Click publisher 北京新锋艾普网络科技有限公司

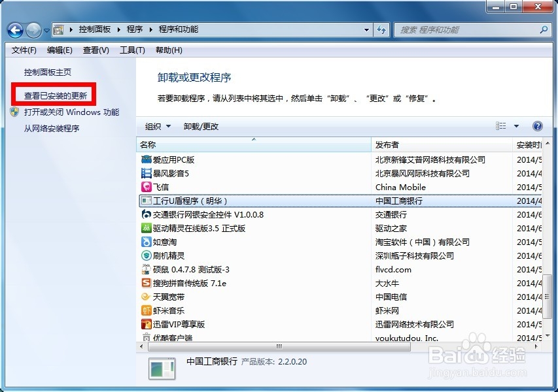click(430, 159)
